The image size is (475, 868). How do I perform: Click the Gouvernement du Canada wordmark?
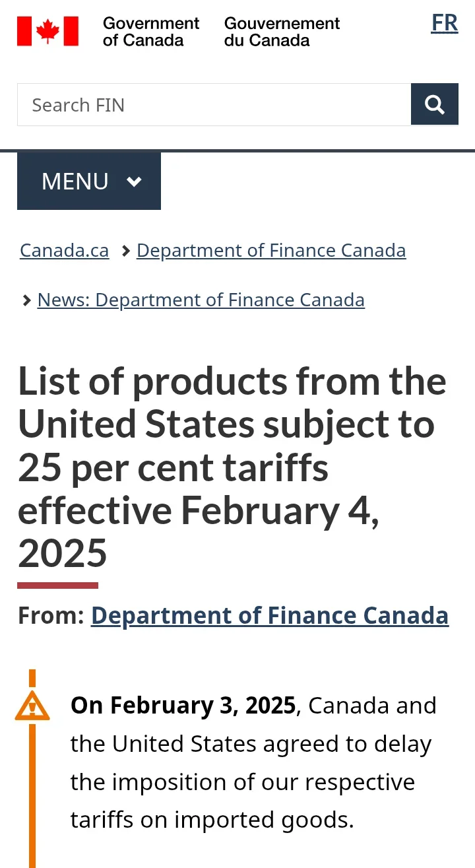point(282,32)
